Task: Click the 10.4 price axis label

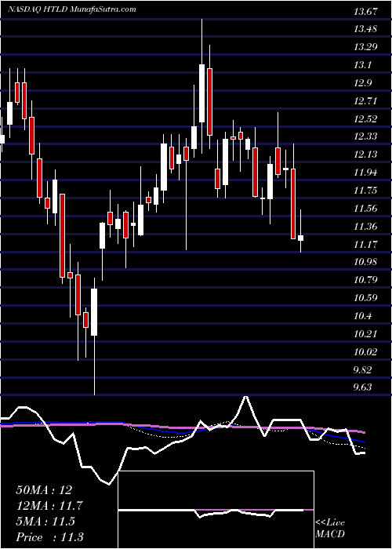Action: 362,316
